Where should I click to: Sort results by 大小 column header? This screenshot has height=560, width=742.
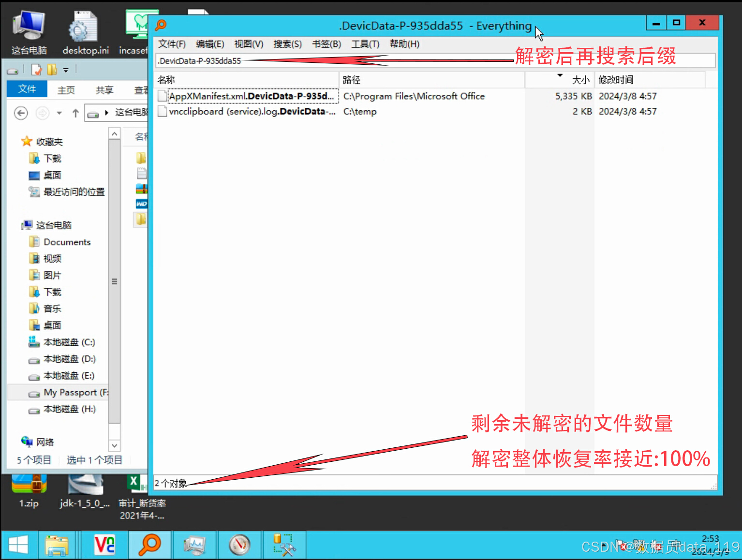pyautogui.click(x=580, y=80)
